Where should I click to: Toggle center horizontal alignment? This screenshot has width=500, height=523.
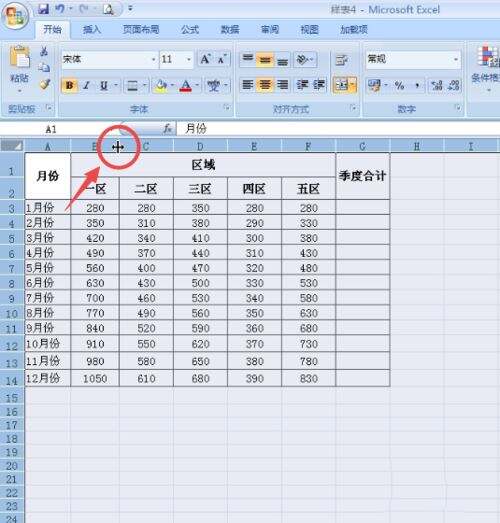pos(265,85)
